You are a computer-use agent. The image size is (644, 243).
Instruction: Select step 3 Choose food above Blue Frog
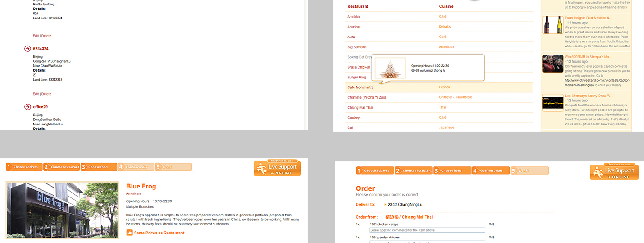(99, 167)
